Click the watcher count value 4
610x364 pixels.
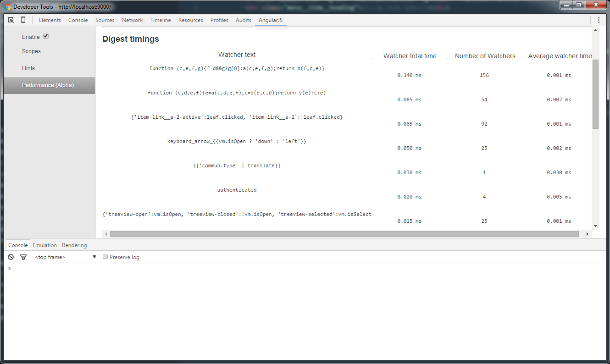tap(484, 197)
